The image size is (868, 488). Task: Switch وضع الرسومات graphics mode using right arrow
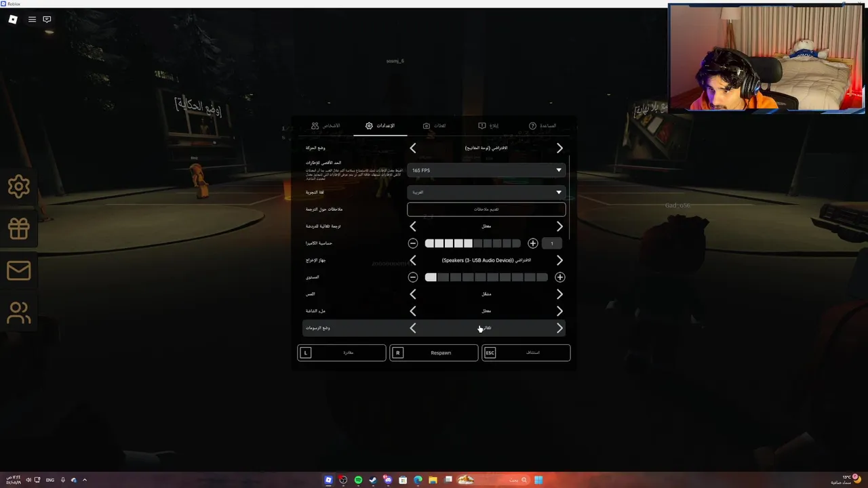click(x=559, y=328)
